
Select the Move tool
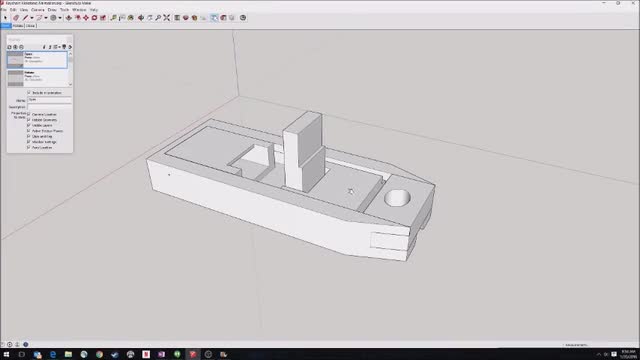(x=86, y=18)
